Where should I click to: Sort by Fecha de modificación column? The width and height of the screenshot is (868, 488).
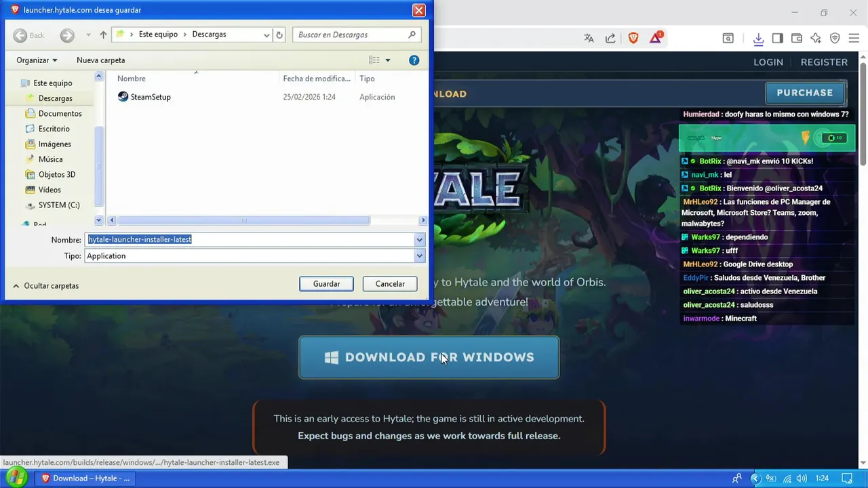coord(317,79)
